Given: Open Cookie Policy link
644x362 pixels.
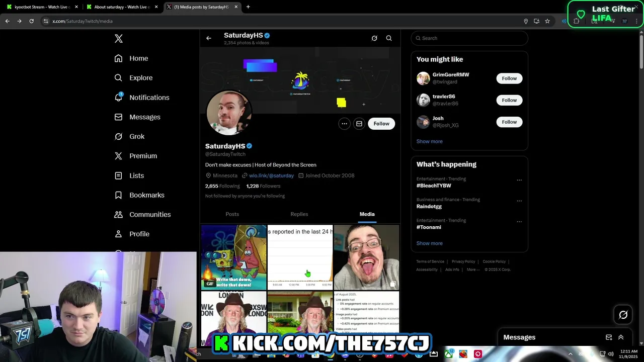Looking at the screenshot, I should pyautogui.click(x=494, y=261).
